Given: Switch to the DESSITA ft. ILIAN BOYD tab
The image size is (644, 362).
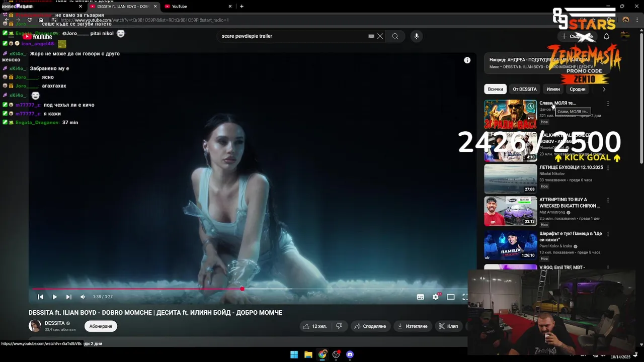Looking at the screenshot, I should 123,7.
